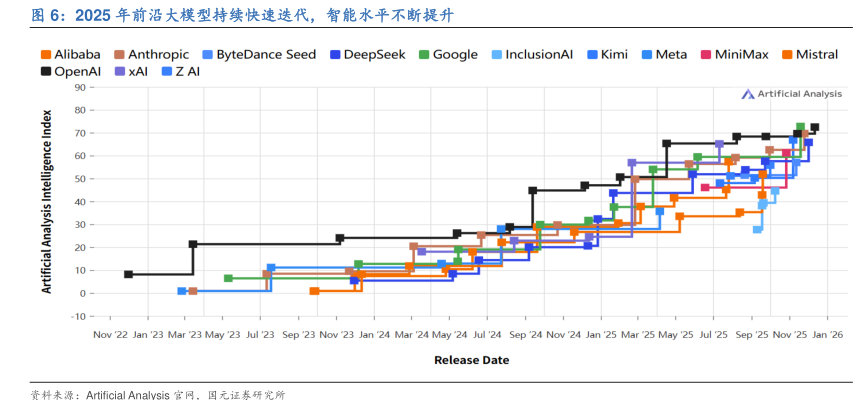Image resolution: width=860 pixels, height=400 pixels.
Task: Toggle the Mistral series label in legend
Action: (x=819, y=54)
